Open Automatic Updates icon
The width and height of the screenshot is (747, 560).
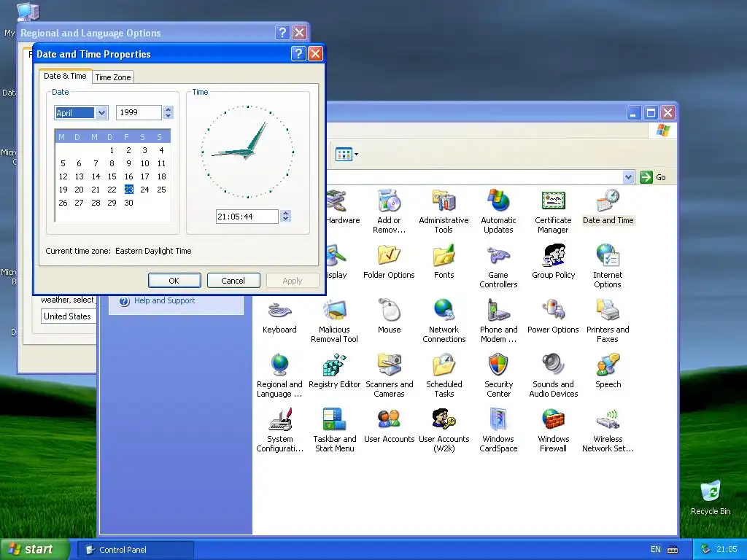498,211
